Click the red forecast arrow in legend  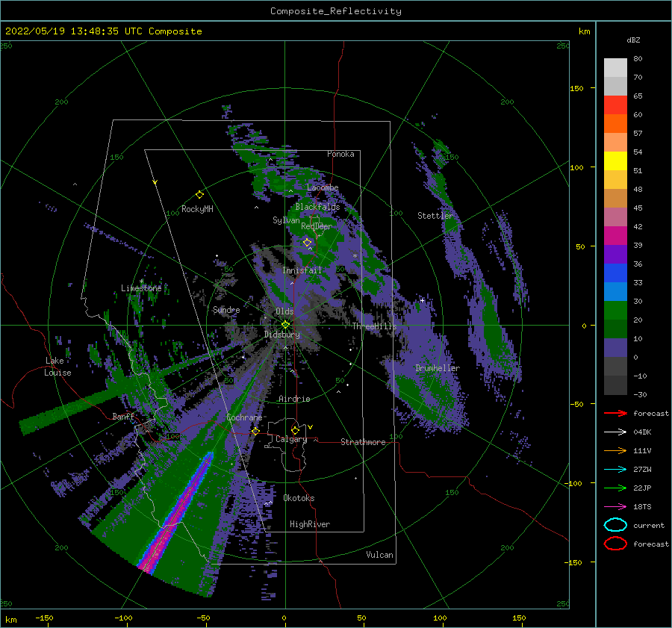pos(615,413)
